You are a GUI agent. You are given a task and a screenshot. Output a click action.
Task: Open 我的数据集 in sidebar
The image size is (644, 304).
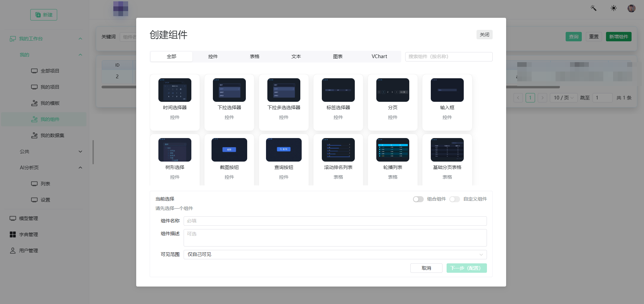(x=44, y=135)
